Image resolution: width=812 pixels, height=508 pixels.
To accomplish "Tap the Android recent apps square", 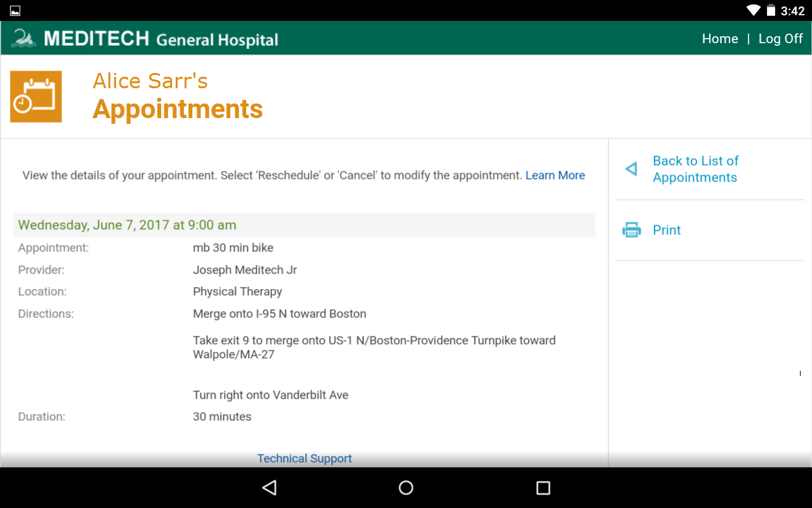I will [543, 488].
